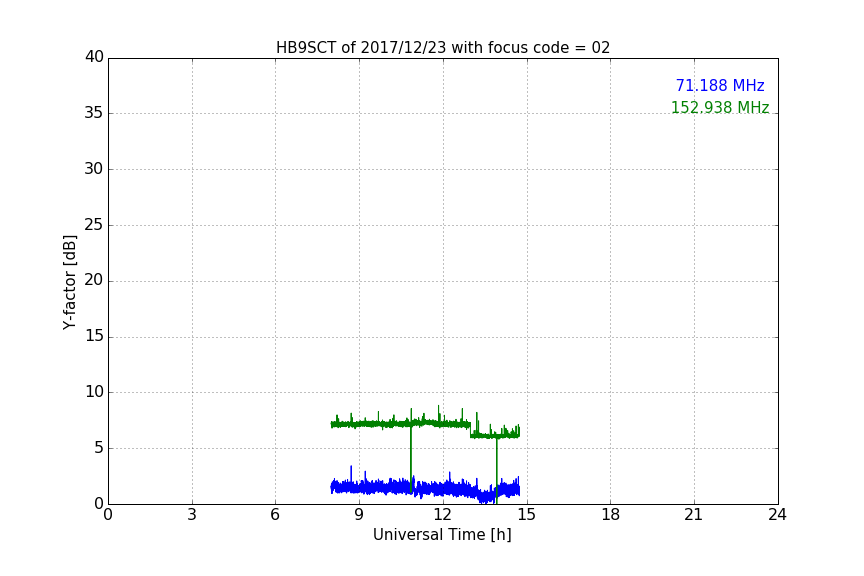The height and width of the screenshot is (576, 864).
Task: Click y-axis tick label '30'
Action: (x=94, y=169)
